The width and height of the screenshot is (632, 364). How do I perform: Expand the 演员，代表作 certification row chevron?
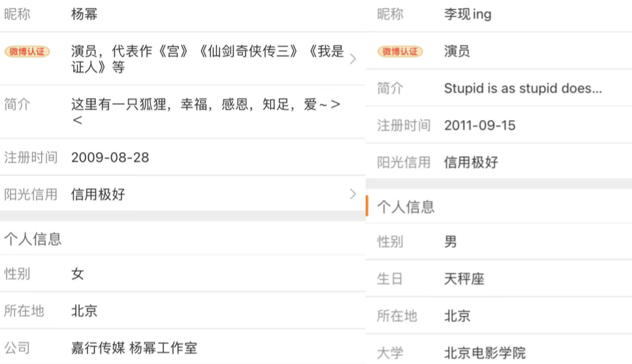[x=353, y=59]
